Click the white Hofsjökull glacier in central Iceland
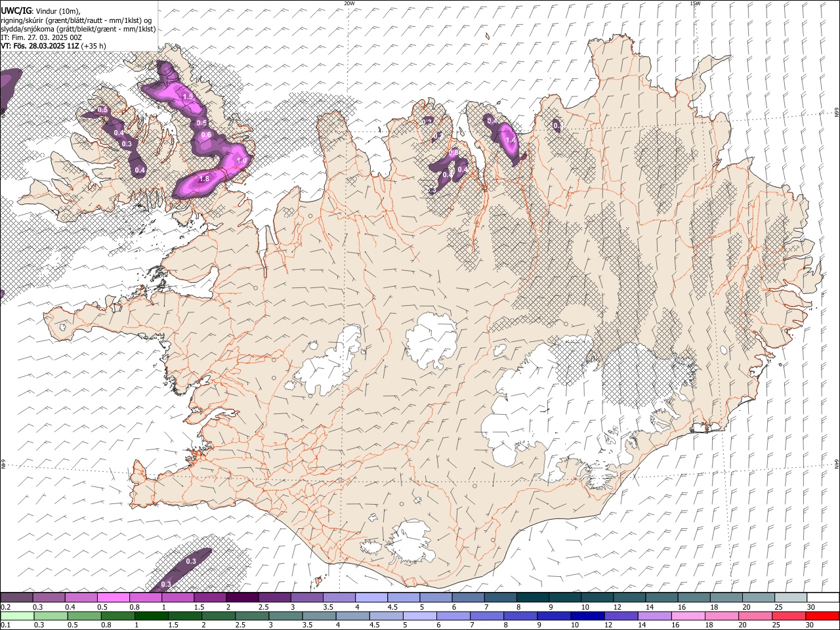This screenshot has height=630, width=840. pyautogui.click(x=432, y=340)
